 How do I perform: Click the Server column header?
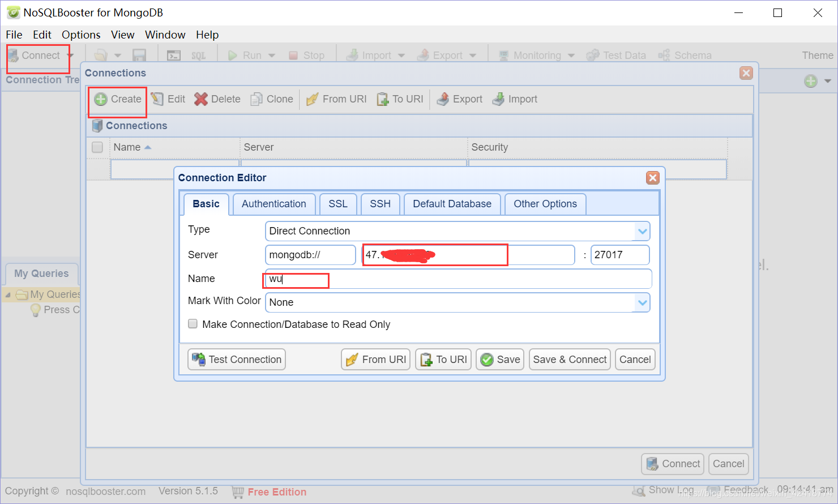point(354,147)
